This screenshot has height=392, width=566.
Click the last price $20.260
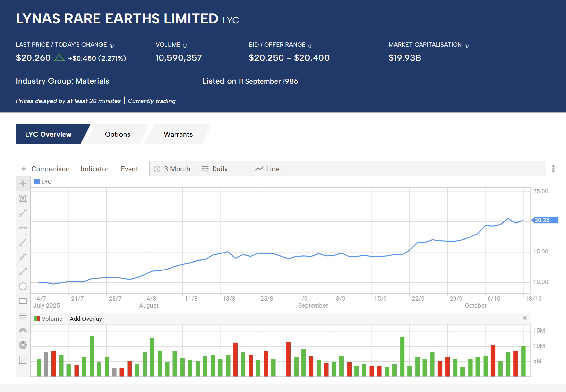[33, 58]
